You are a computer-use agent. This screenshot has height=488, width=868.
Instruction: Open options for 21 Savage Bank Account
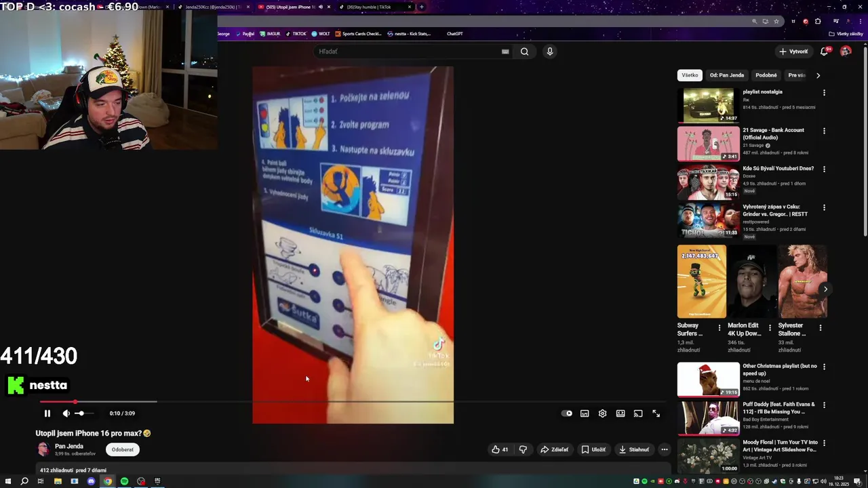tap(824, 131)
